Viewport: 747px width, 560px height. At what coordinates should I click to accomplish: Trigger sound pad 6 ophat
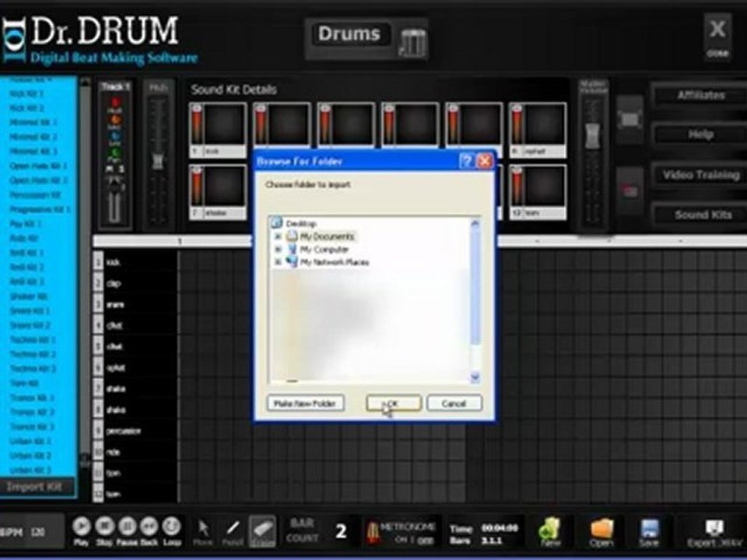(538, 130)
